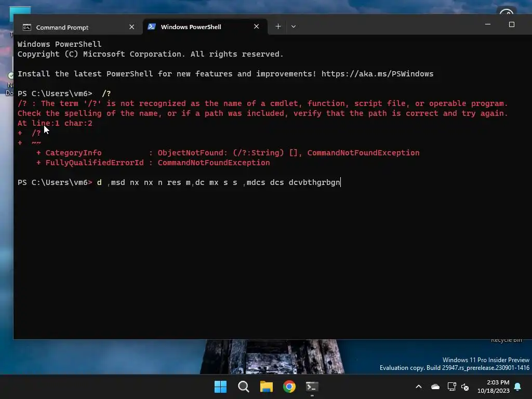Click the typed command line text
This screenshot has height=399, width=532.
tap(219, 182)
